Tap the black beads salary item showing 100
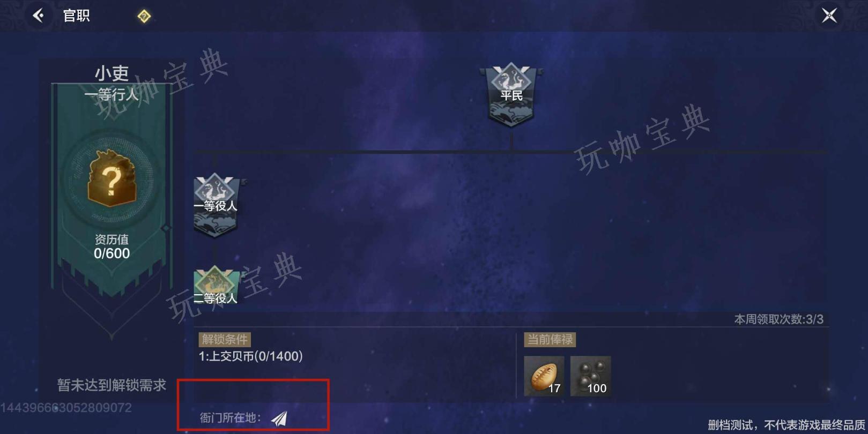This screenshot has height=434, width=868. pos(590,376)
